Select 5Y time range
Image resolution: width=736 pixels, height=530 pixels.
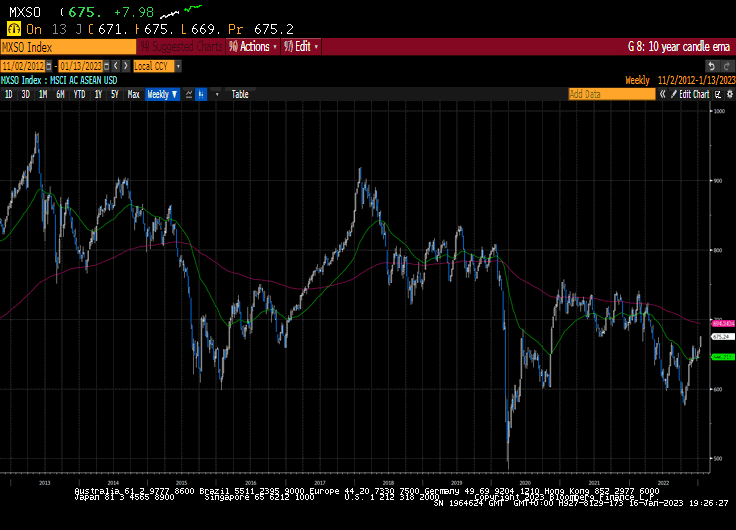pos(115,94)
